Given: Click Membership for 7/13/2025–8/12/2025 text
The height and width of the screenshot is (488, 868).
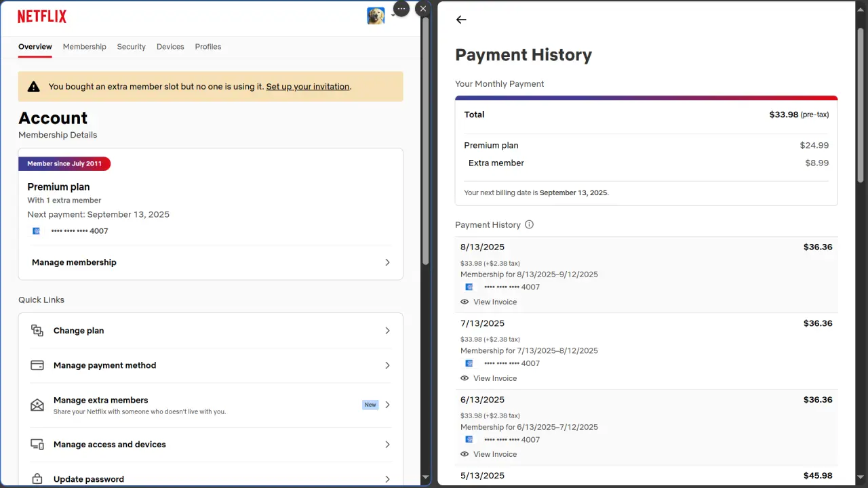Looking at the screenshot, I should pos(529,351).
